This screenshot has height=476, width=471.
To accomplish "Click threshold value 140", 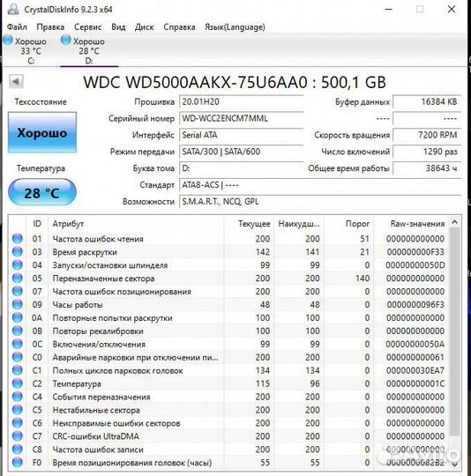I will [x=363, y=279].
